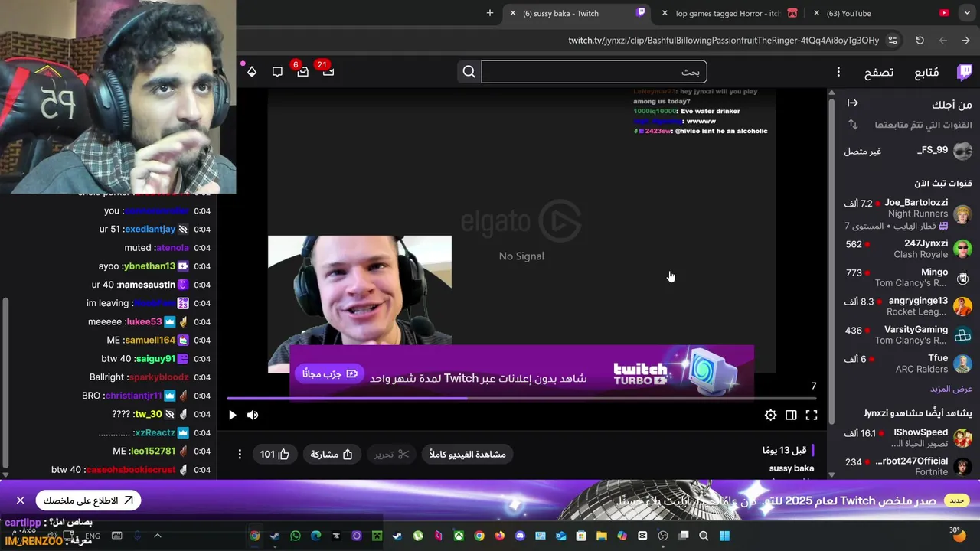980x551 pixels.
Task: Close the sussy baka Twitch tab
Action: (x=513, y=13)
